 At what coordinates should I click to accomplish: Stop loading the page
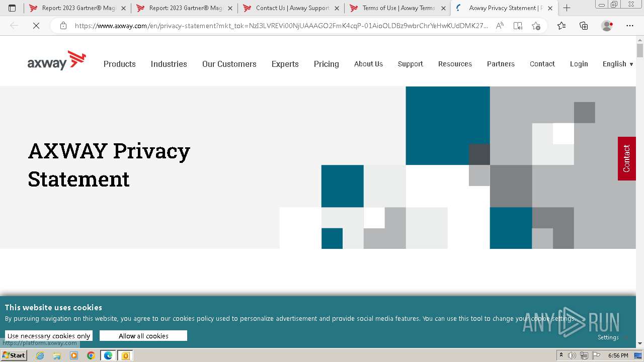[x=36, y=26]
